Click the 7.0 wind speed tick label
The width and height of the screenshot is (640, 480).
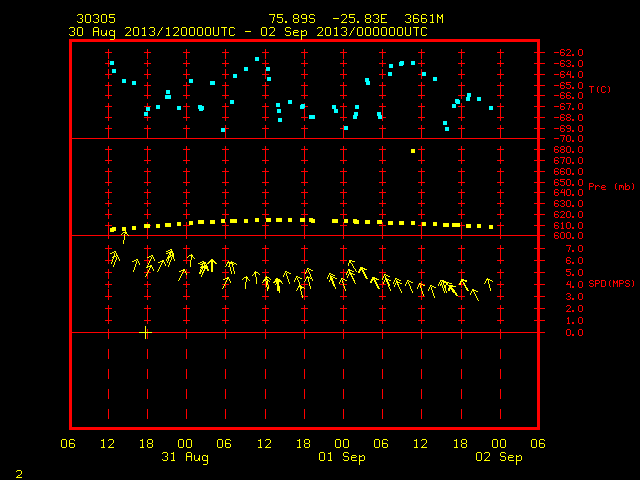tap(574, 249)
